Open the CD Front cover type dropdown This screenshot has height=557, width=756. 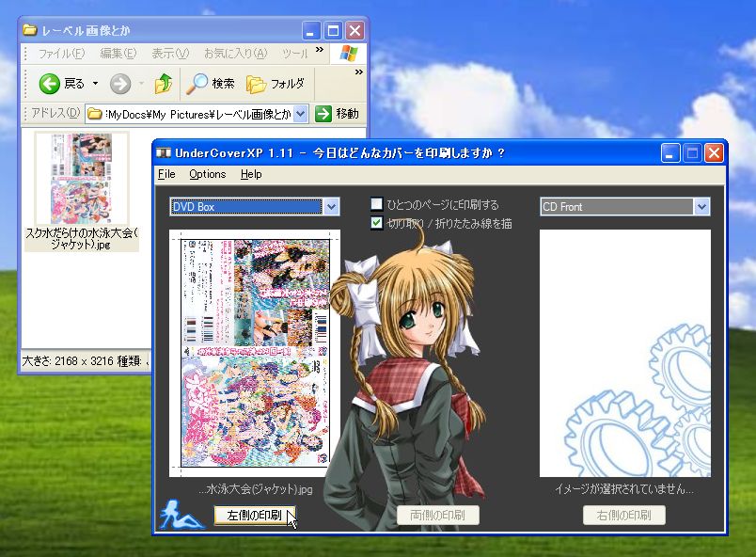701,207
